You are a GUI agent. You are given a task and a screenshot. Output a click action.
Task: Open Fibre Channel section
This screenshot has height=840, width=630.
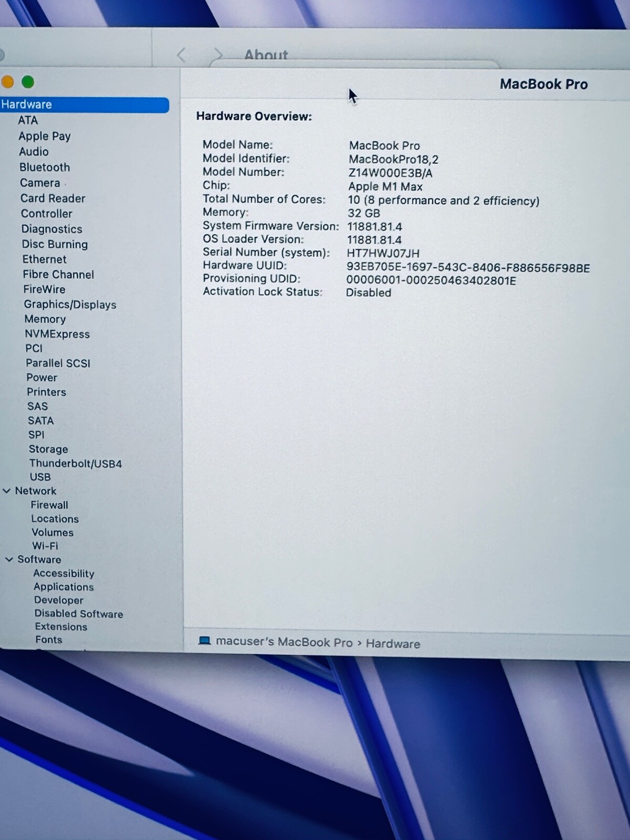[x=58, y=275]
